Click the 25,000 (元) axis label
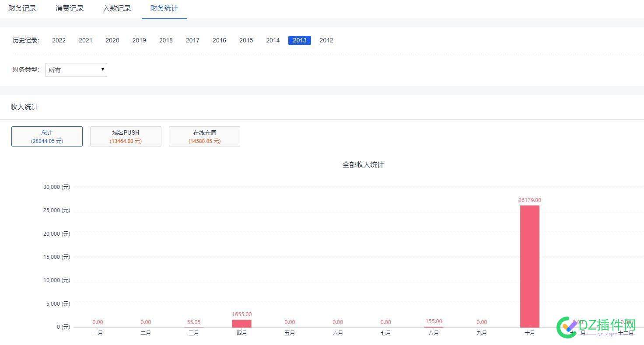 (56, 210)
